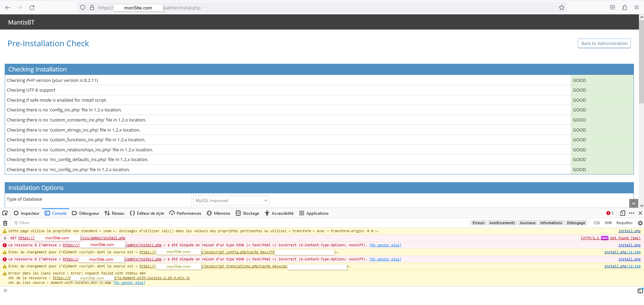Activate the element picker tool in DevTools
Image resolution: width=644 pixels, height=305 pixels.
5,213
